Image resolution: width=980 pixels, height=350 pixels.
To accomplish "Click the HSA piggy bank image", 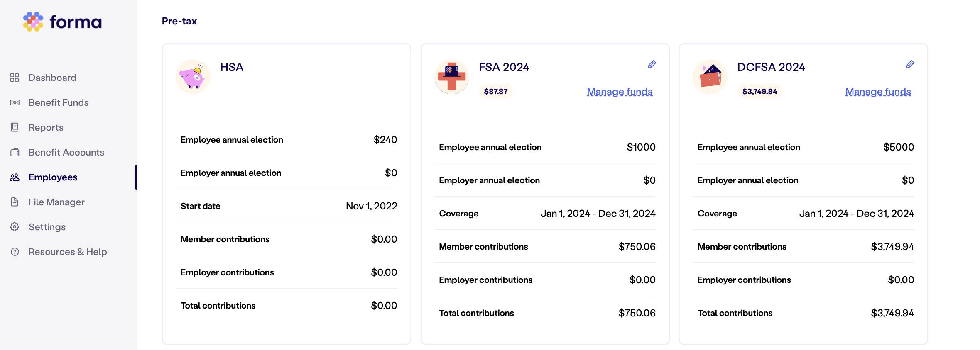I will (x=193, y=77).
